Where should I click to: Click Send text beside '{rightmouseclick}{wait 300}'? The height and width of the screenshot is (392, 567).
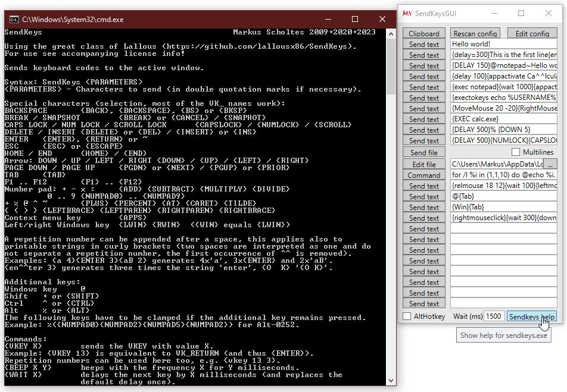424,218
